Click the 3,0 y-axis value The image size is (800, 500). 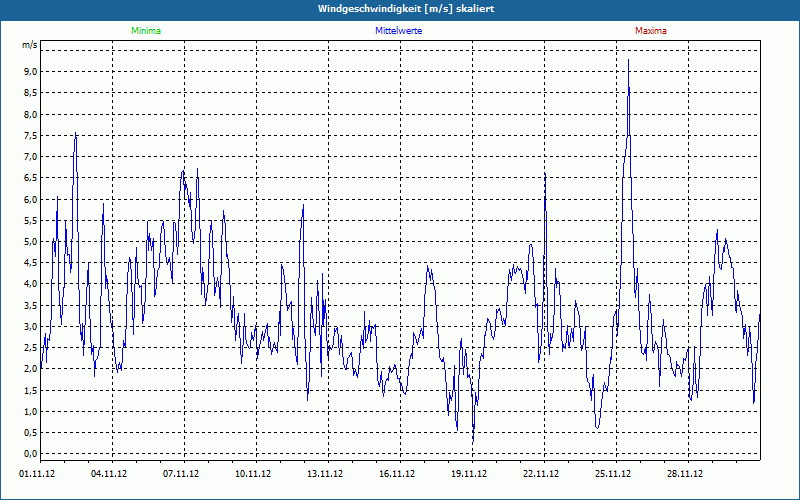point(31,327)
